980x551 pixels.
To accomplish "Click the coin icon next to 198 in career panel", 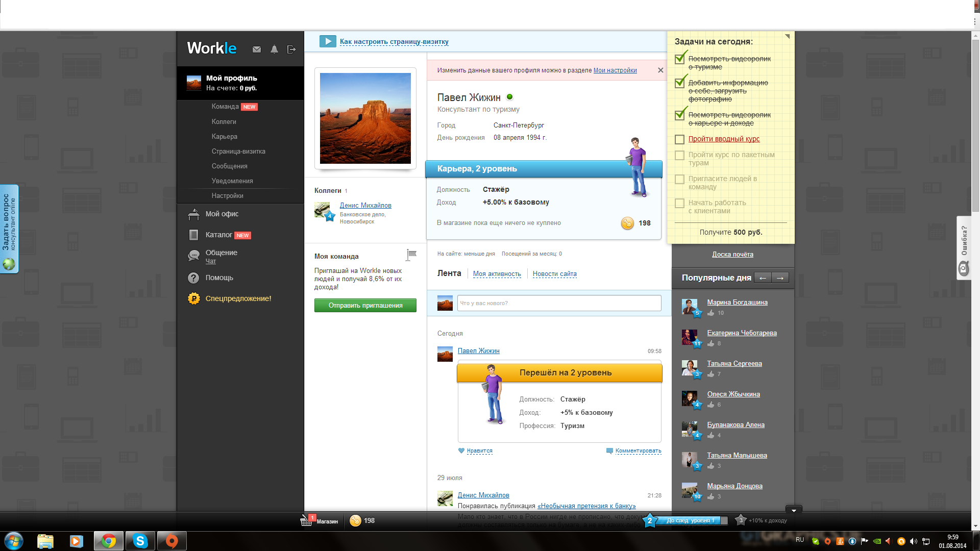I will (627, 223).
